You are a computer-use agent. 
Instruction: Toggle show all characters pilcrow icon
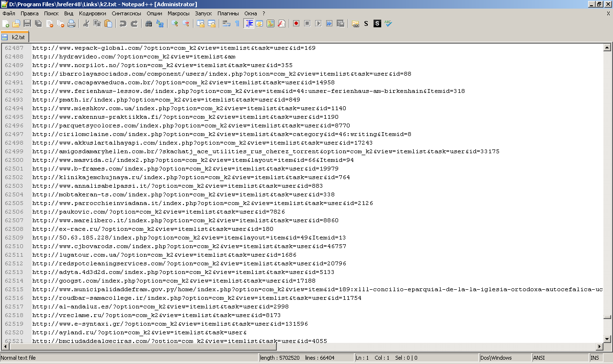237,23
